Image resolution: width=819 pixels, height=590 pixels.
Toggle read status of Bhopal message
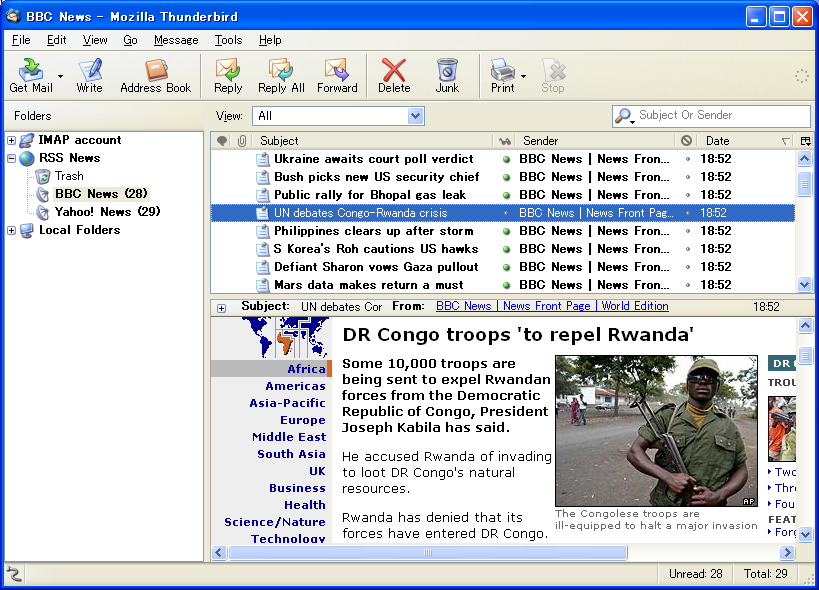click(506, 195)
